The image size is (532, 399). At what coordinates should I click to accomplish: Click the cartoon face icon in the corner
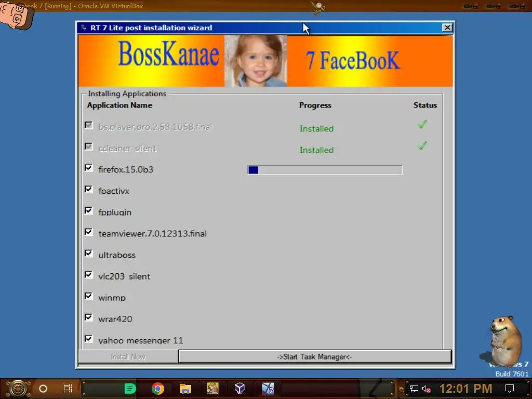click(x=16, y=15)
